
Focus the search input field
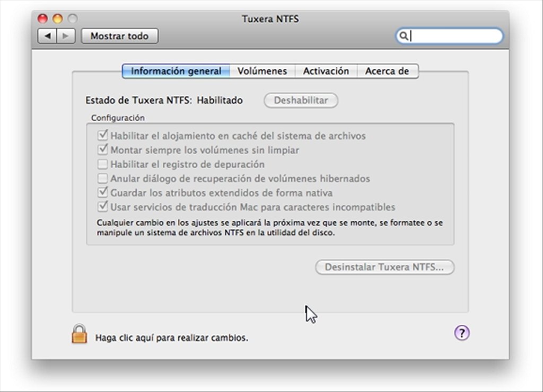pyautogui.click(x=449, y=36)
